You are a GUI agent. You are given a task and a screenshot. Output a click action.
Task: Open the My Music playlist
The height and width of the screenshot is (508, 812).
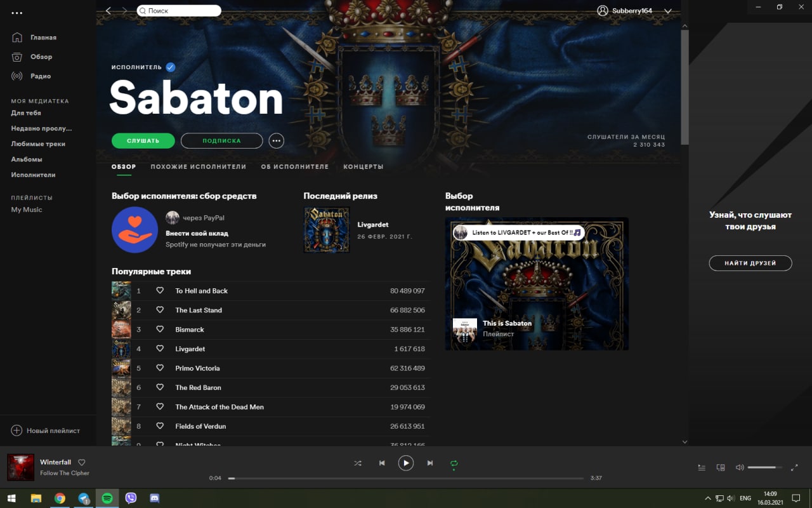[27, 210]
